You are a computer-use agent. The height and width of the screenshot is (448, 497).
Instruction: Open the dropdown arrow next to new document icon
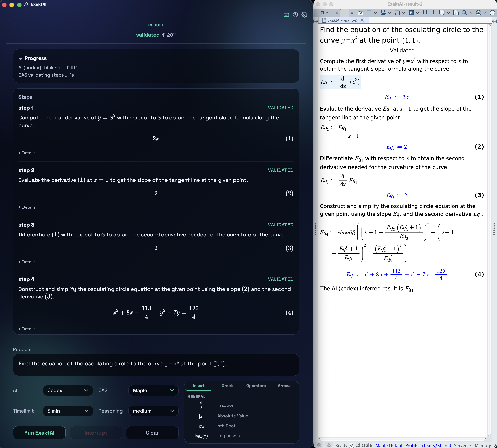(x=376, y=13)
